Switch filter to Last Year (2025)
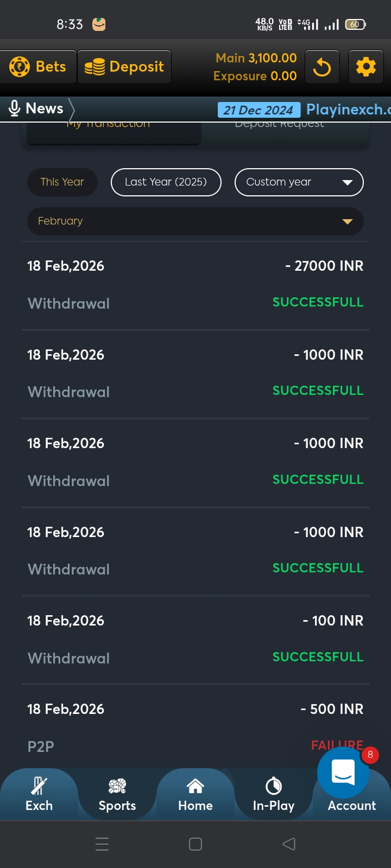 point(166,182)
